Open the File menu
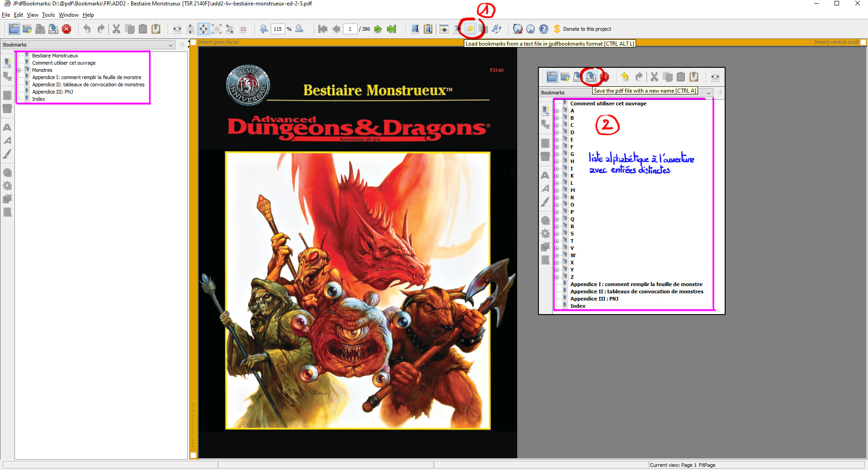This screenshot has height=470, width=868. (x=6, y=15)
